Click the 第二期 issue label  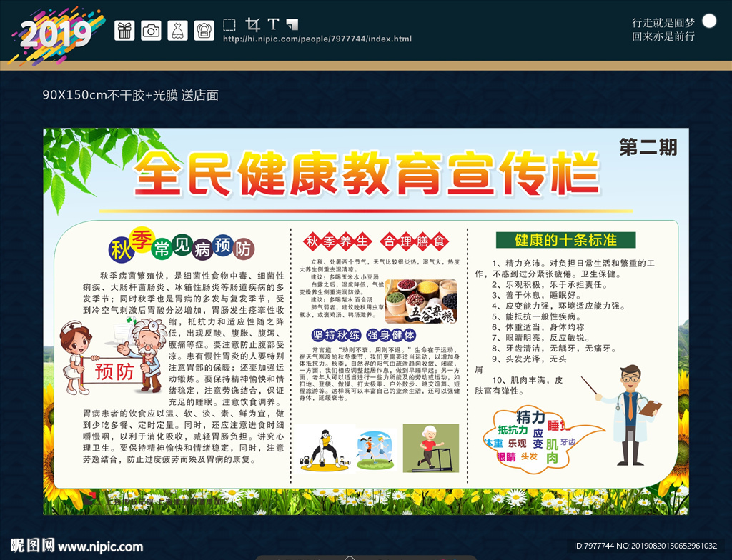(648, 147)
